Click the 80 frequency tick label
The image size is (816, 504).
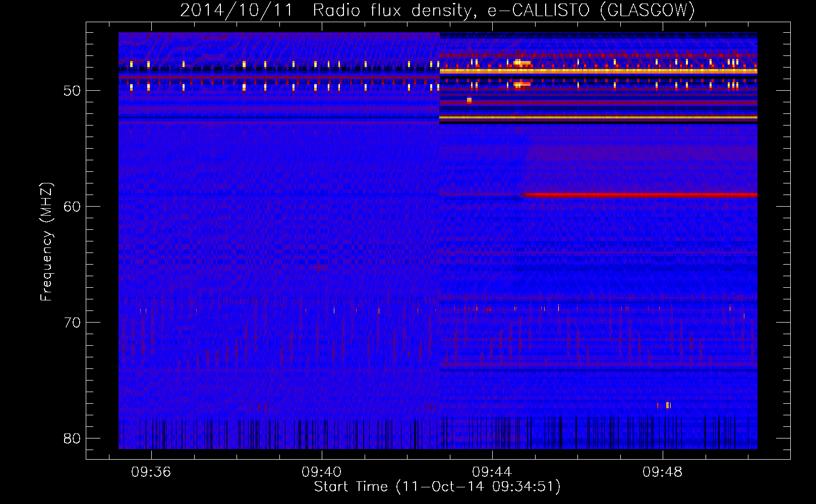72,438
